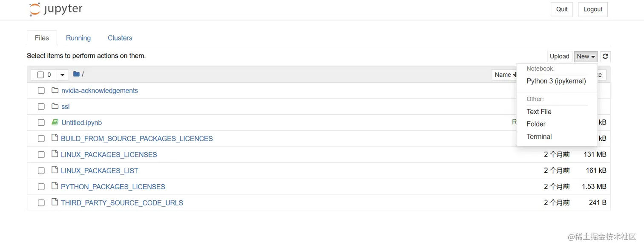Refresh the notebook list with the reload icon
The width and height of the screenshot is (644, 249).
[605, 56]
